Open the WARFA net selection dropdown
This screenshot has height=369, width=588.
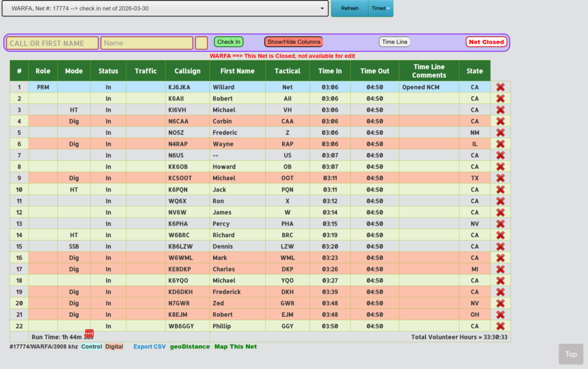click(165, 9)
